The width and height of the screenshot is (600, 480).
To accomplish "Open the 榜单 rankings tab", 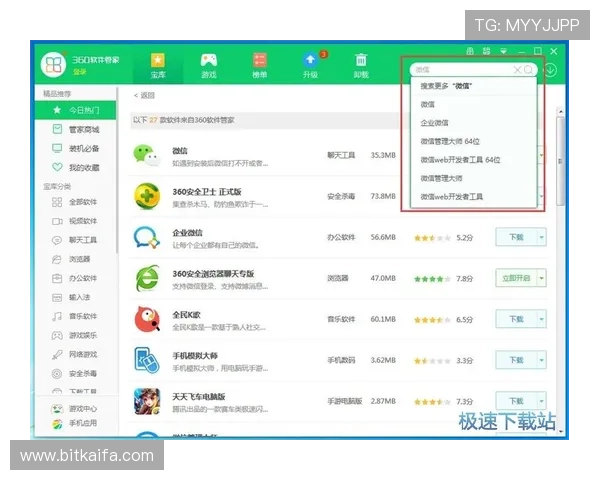I will pyautogui.click(x=259, y=66).
